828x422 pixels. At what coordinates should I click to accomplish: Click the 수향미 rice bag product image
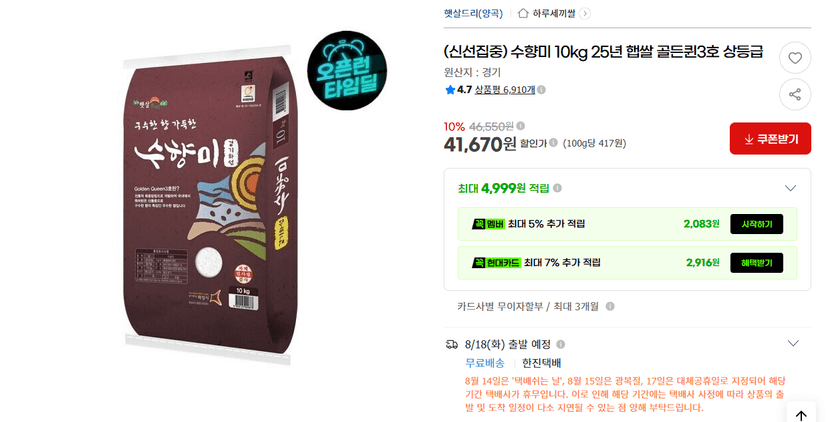point(210,203)
